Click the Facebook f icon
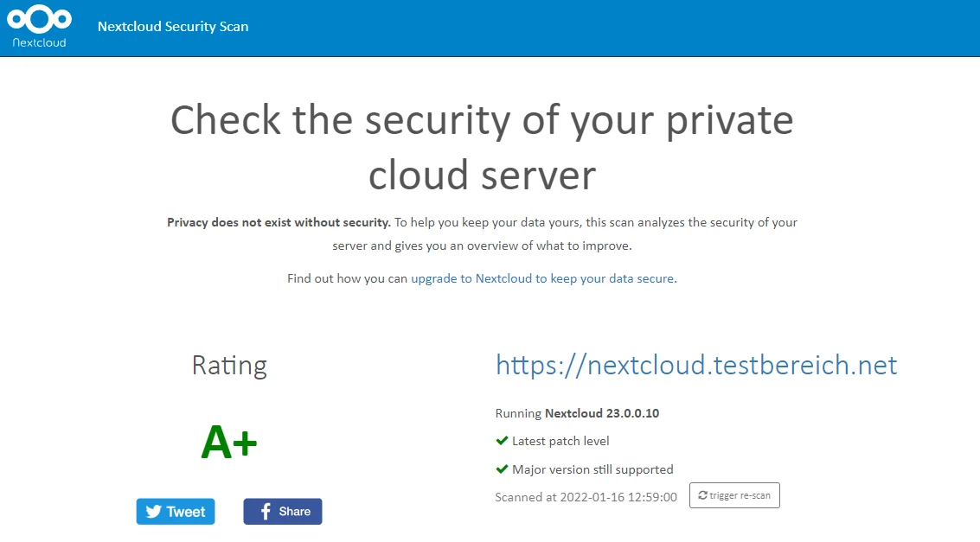Screen dimensions: 980x542 pos(266,512)
